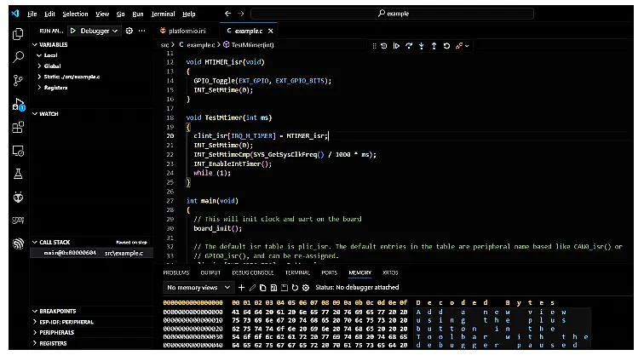Viewport: 644px width, 361px height.
Task: Open the Search view in activity bar
Action: click(x=19, y=58)
